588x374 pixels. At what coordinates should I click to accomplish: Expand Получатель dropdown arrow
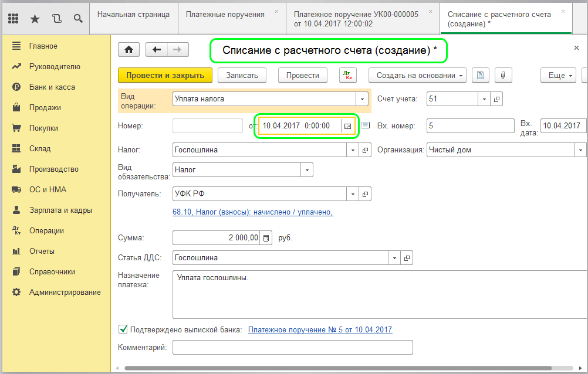pos(353,194)
